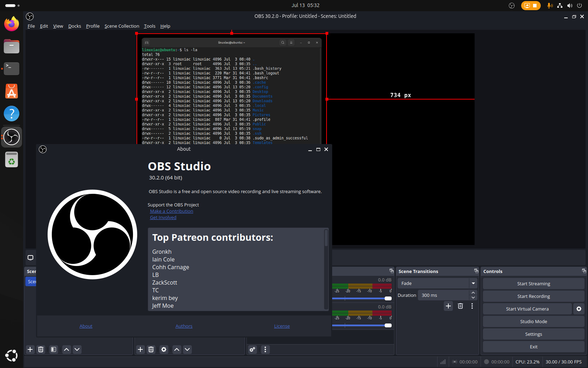Open Firefox from the Ubuntu dock

[12, 24]
